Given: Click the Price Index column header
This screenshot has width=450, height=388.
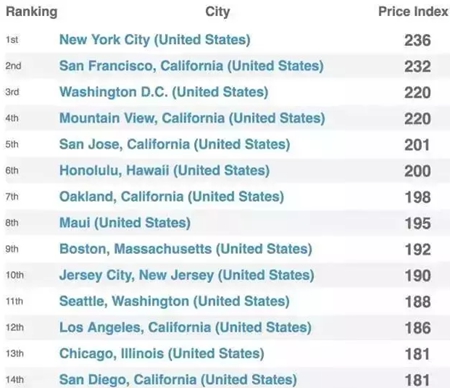Looking at the screenshot, I should pyautogui.click(x=413, y=12).
